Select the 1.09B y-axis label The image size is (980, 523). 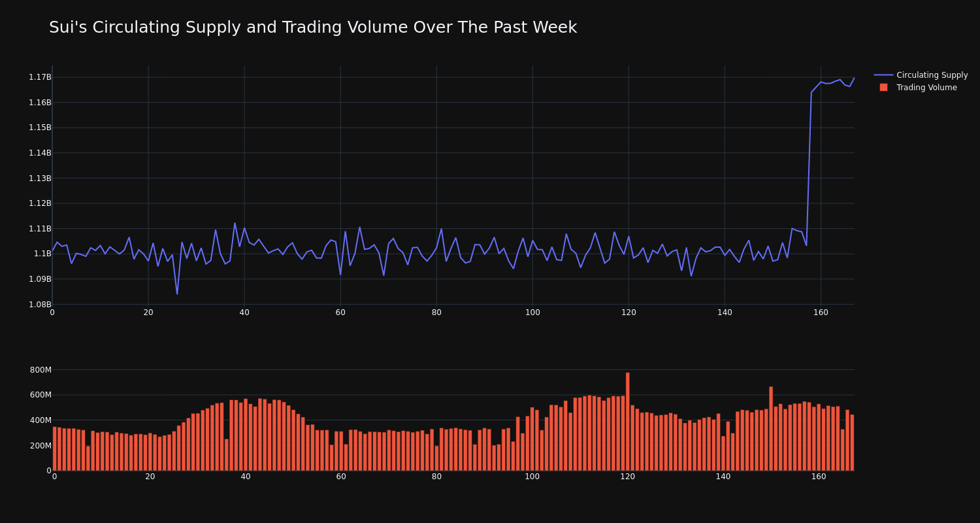(x=40, y=279)
